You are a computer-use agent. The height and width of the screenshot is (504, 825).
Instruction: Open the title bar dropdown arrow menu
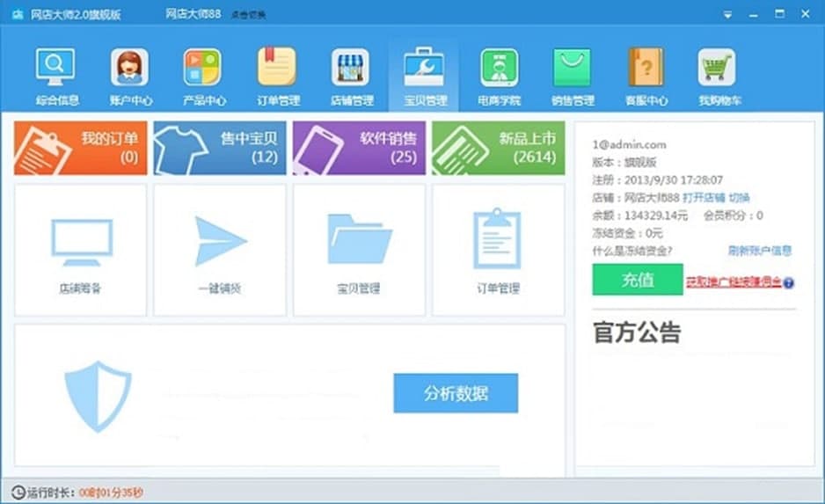(727, 15)
